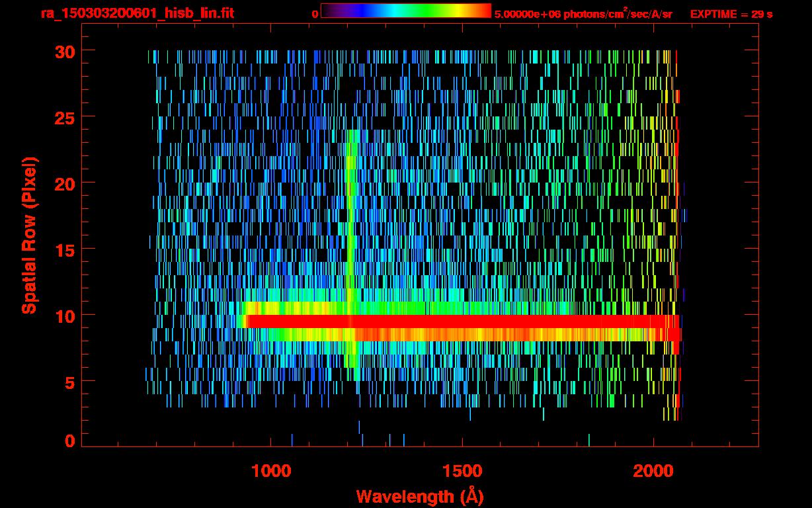The width and height of the screenshot is (812, 508).
Task: Click the y-axis tick label 0
Action: click(x=70, y=441)
